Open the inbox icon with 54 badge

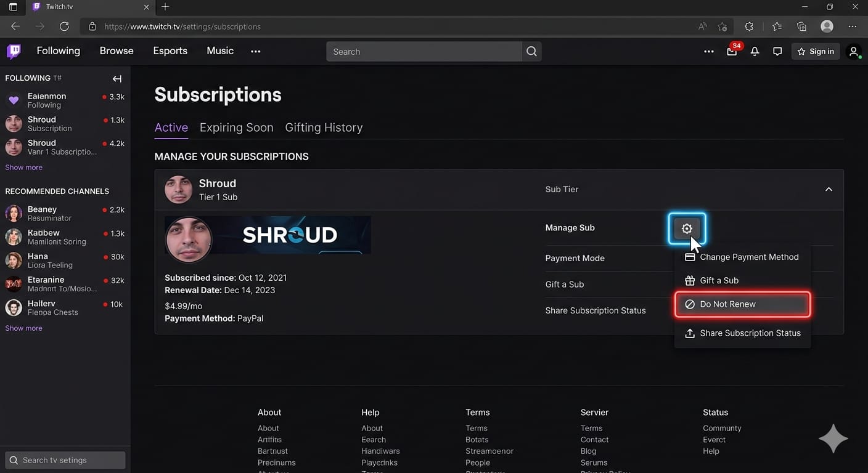[732, 52]
